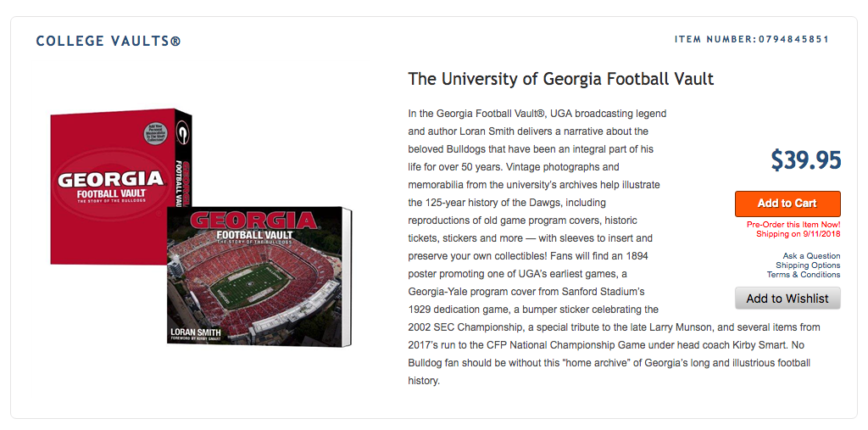Click Pre-Order this Item Now notice
The width and height of the screenshot is (868, 430).
(x=793, y=225)
